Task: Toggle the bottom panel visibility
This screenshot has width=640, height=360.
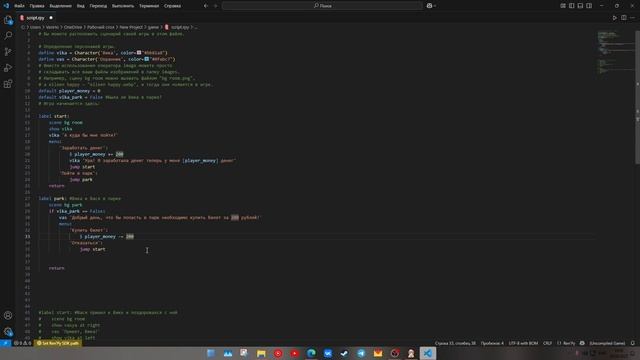Action: 580,6
